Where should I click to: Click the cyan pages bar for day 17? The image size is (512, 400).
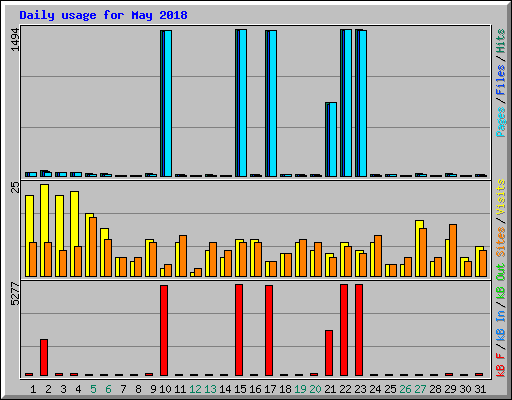[273, 103]
